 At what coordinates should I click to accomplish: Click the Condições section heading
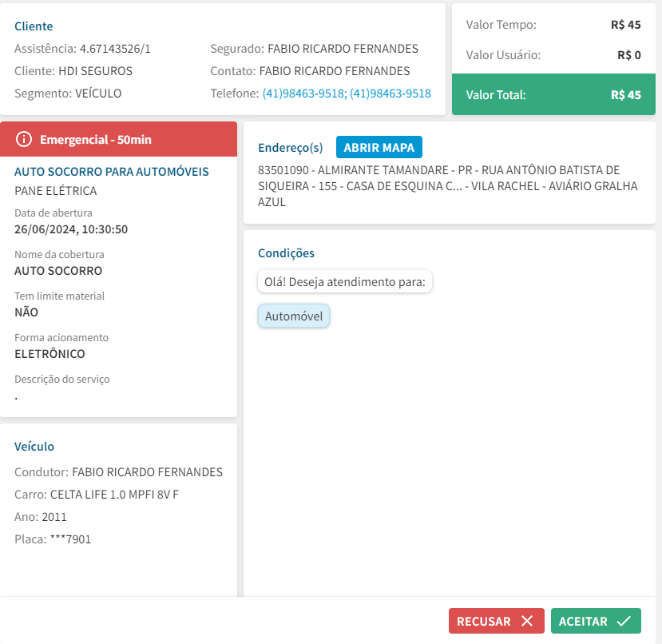coord(286,253)
